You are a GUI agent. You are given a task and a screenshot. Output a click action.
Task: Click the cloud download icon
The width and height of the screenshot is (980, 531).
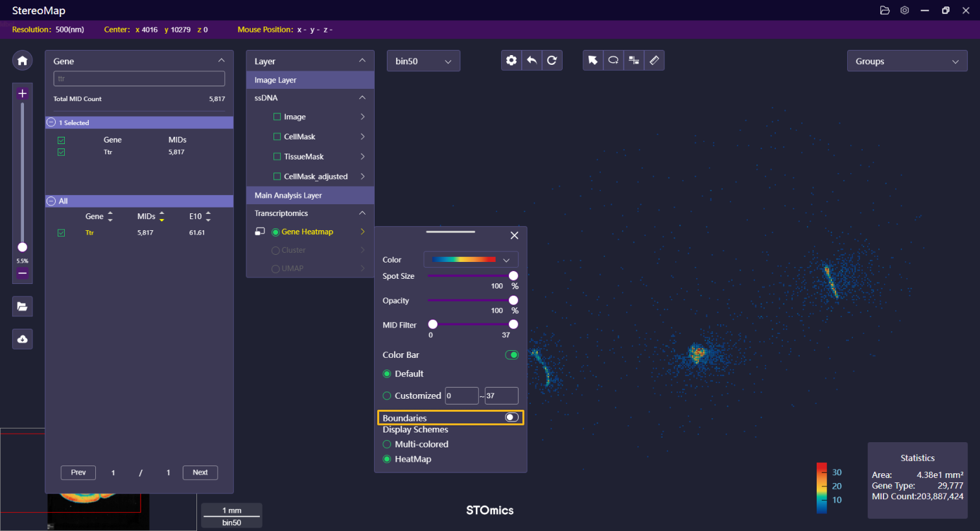tap(22, 339)
